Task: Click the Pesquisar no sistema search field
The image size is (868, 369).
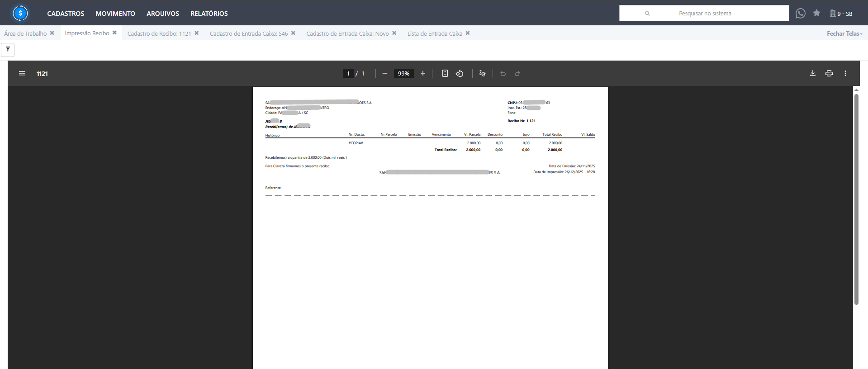Action: (x=704, y=13)
